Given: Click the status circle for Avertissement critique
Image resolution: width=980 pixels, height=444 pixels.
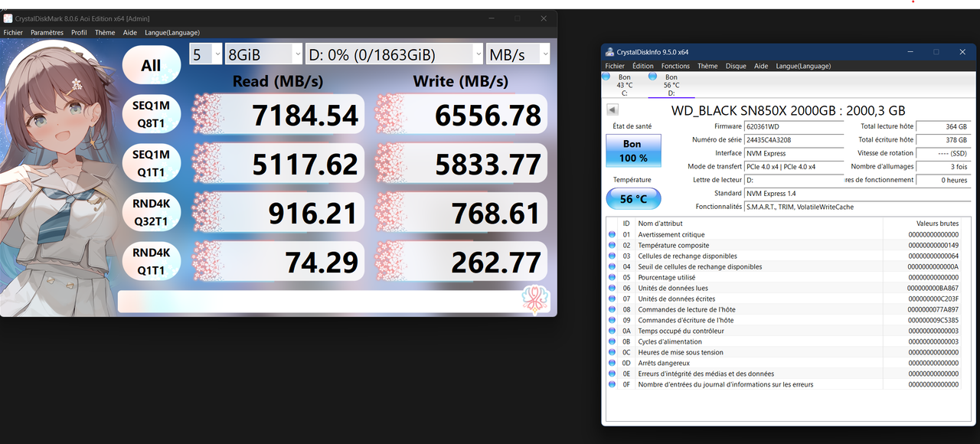Looking at the screenshot, I should tap(612, 234).
